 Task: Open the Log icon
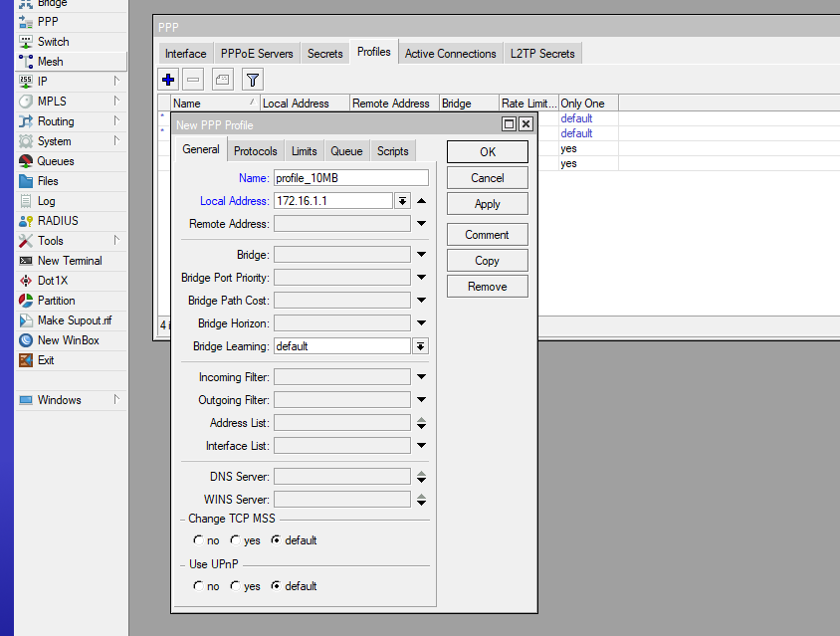[26, 201]
